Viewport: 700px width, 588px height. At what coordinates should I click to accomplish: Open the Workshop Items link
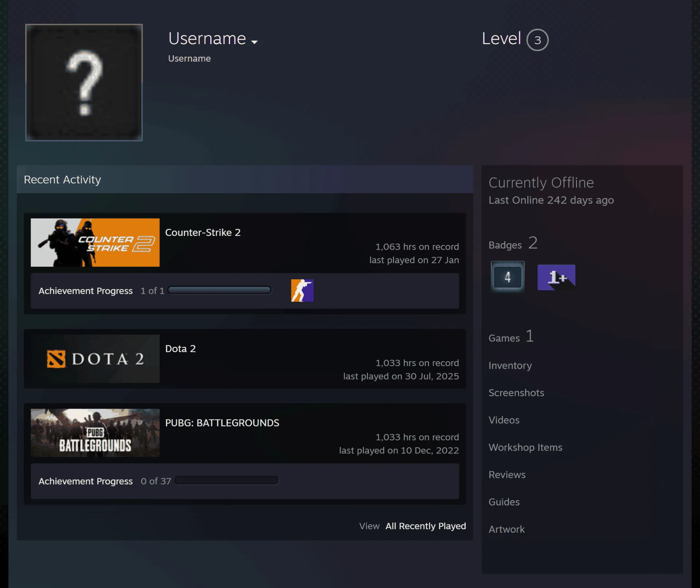click(x=525, y=448)
